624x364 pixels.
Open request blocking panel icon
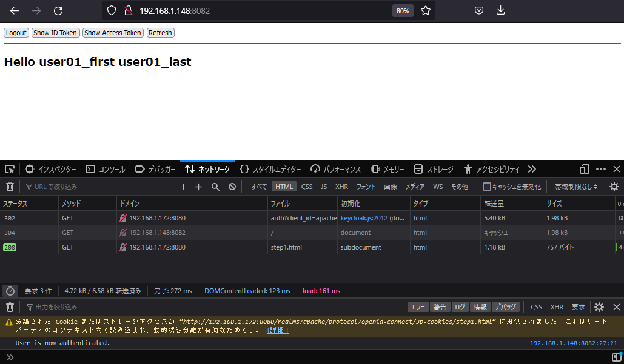pyautogui.click(x=232, y=187)
